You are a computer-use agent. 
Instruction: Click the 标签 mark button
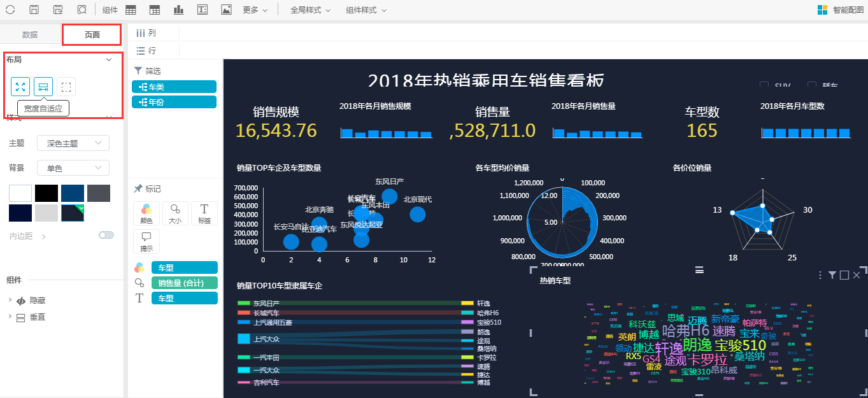click(x=204, y=213)
